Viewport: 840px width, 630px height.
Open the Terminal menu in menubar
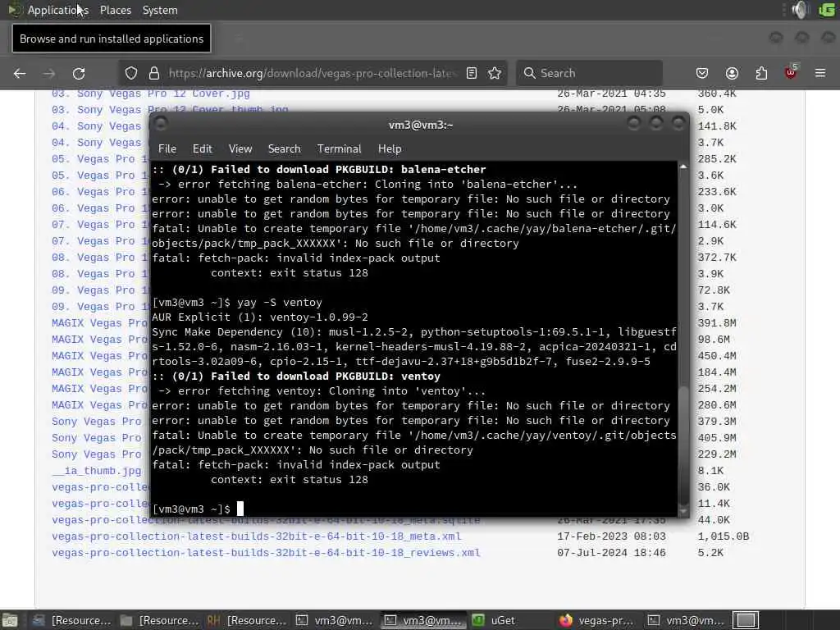pyautogui.click(x=339, y=149)
